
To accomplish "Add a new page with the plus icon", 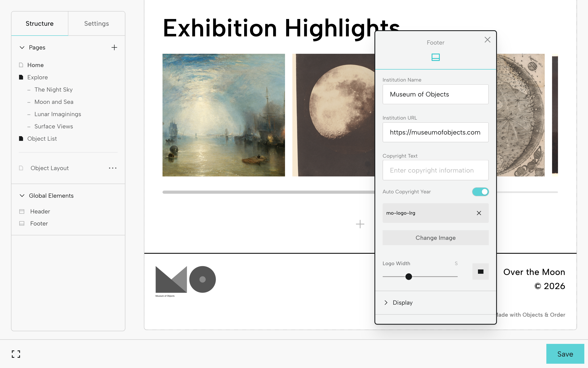I will tap(114, 47).
